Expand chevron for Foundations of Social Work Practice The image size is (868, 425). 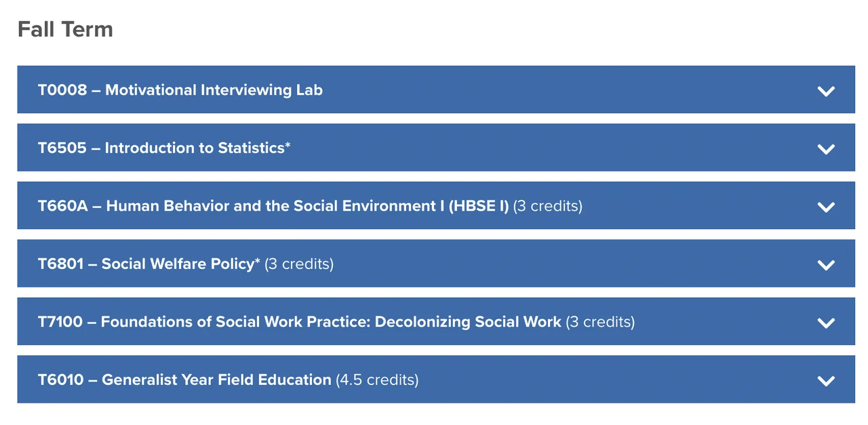click(x=825, y=323)
